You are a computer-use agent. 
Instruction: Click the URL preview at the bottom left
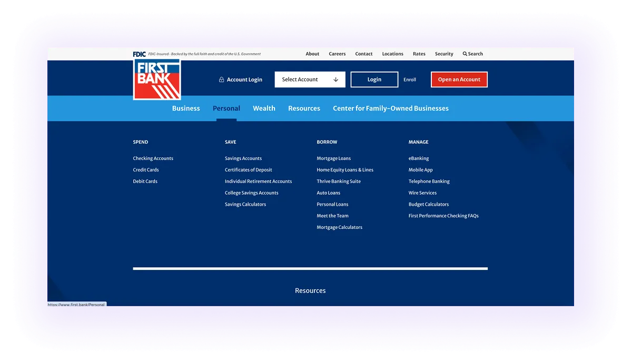pos(77,304)
